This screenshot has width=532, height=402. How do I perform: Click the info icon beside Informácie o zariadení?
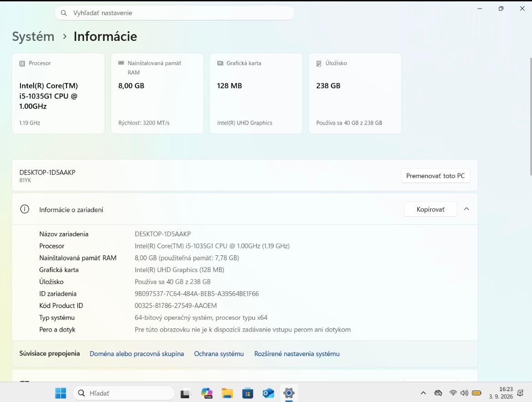[25, 209]
